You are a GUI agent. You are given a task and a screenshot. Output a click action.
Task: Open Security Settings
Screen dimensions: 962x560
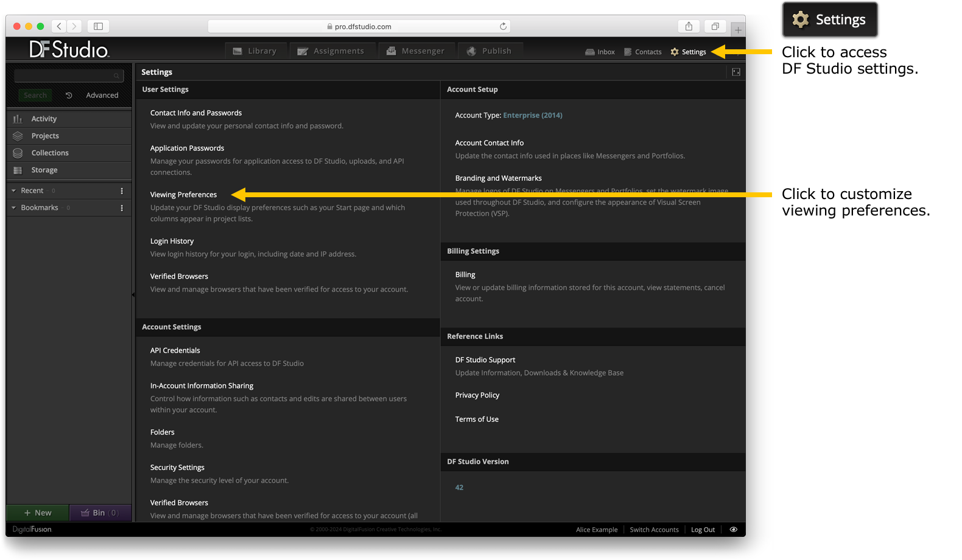(x=177, y=467)
